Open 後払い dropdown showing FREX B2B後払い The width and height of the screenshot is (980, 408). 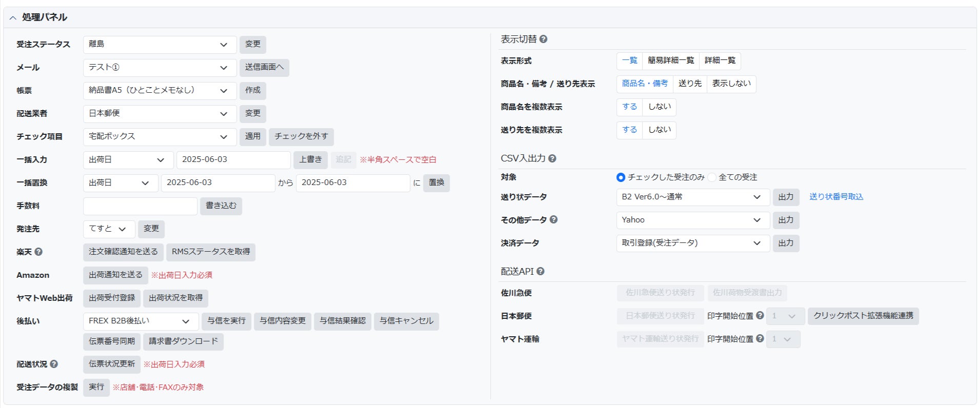[x=141, y=321]
